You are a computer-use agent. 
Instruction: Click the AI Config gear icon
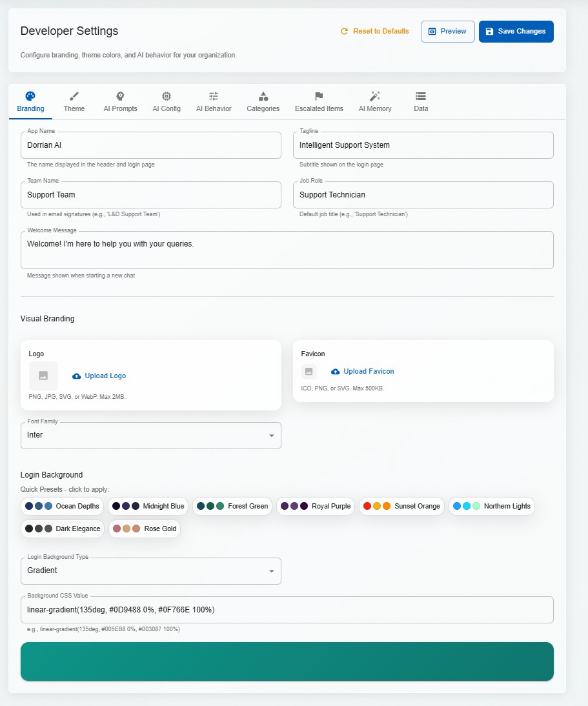pos(167,96)
